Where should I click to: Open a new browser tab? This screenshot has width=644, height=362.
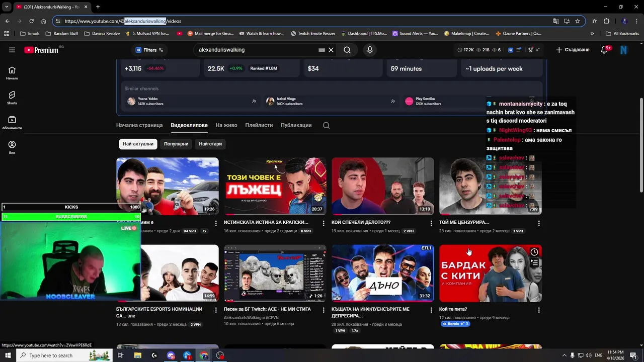tap(98, 7)
